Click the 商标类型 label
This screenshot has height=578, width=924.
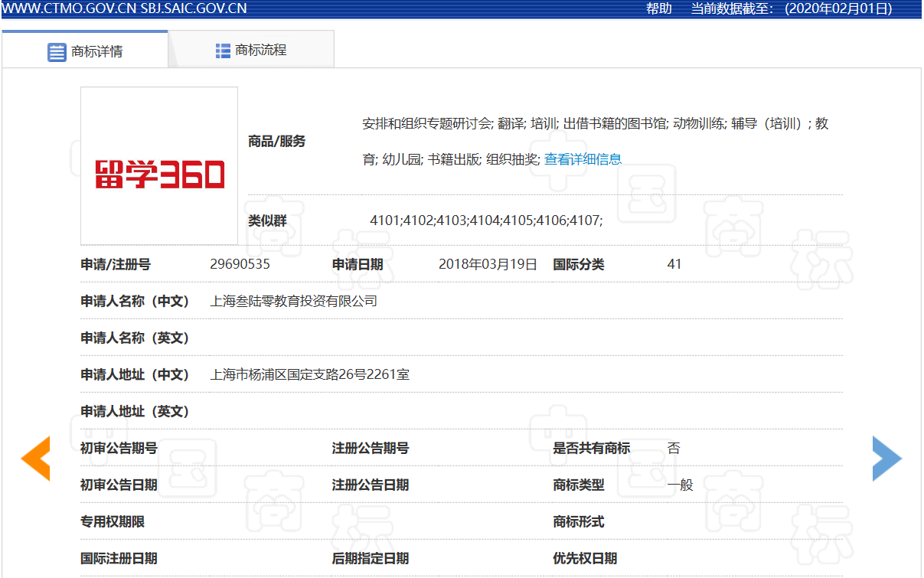click(579, 485)
